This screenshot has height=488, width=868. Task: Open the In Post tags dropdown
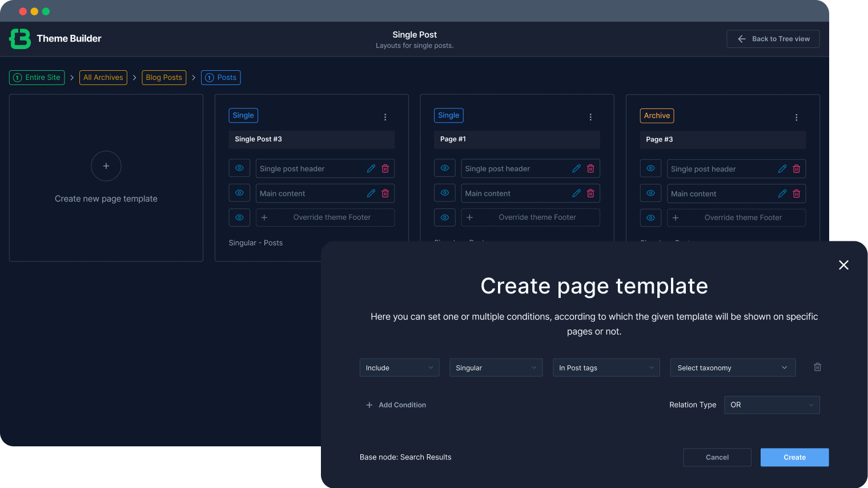(606, 368)
